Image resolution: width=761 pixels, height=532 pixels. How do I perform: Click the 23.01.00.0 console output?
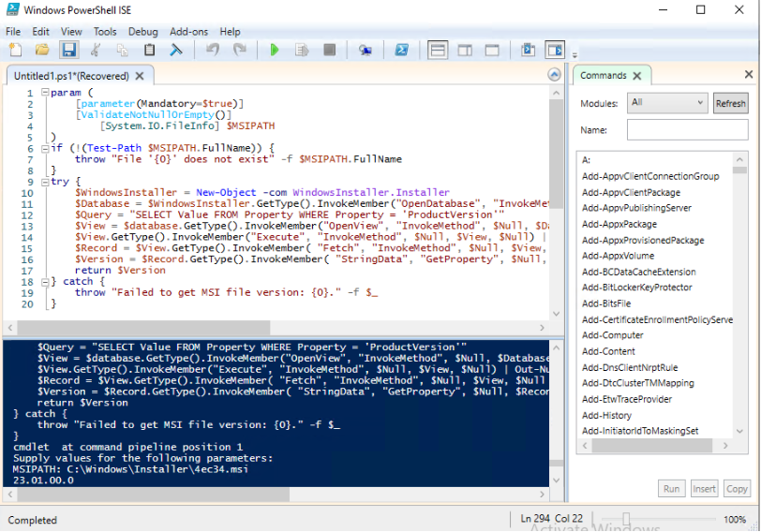point(43,480)
